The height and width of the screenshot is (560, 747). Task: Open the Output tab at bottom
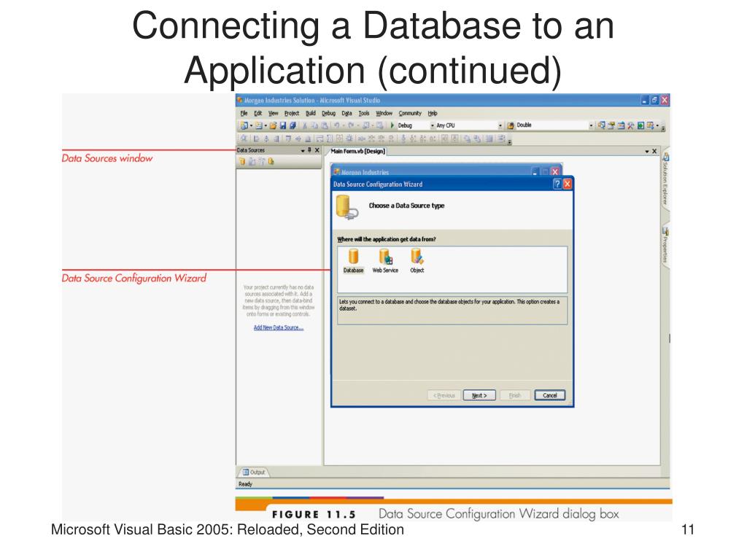(254, 472)
